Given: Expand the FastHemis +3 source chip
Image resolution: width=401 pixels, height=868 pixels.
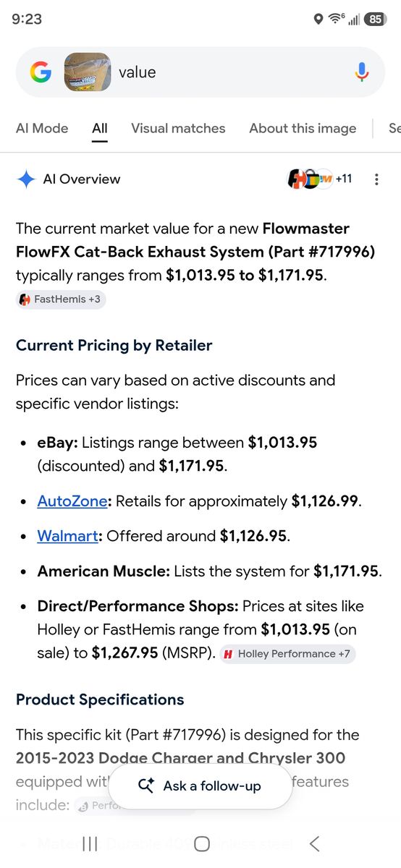Looking at the screenshot, I should [61, 299].
